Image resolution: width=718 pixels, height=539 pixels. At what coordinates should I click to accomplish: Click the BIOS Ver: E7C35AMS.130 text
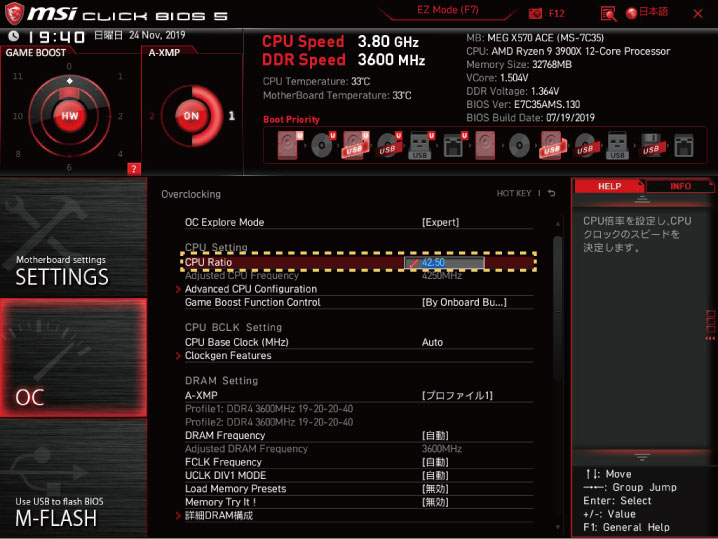pos(523,104)
